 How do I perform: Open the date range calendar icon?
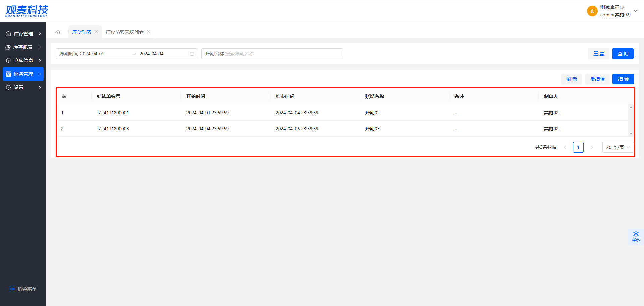pos(192,54)
